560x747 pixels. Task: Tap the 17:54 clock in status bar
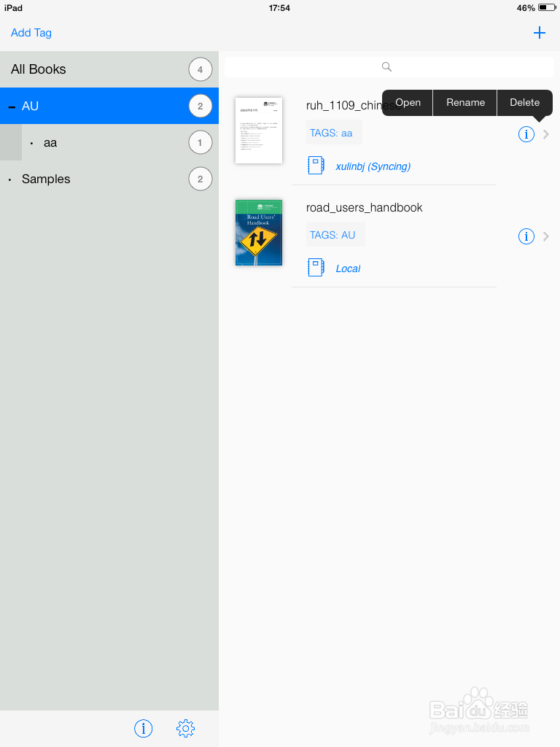279,7
